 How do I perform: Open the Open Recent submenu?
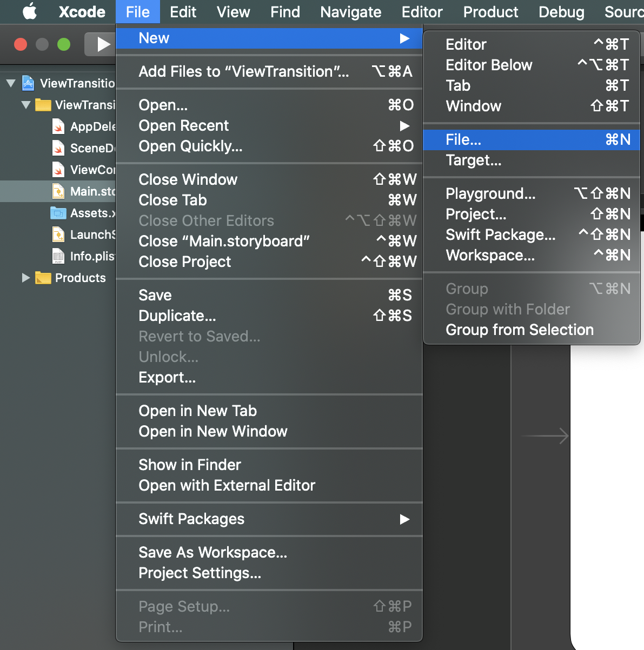(269, 125)
